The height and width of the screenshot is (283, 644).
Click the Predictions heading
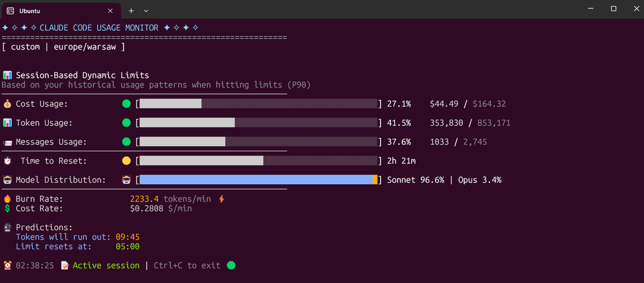tap(44, 227)
